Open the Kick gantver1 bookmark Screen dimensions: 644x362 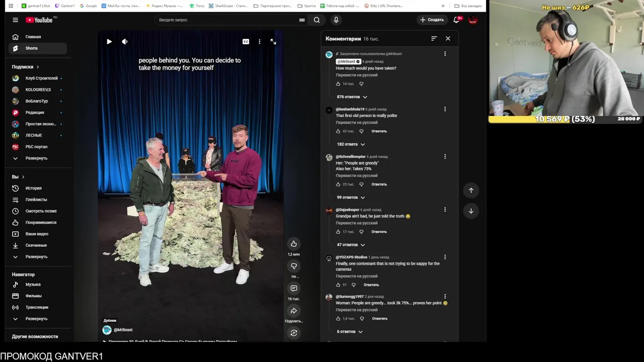tap(36, 6)
